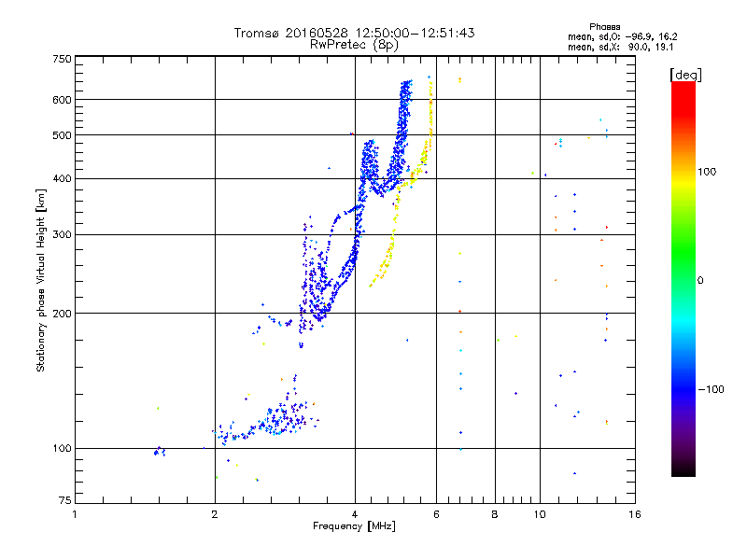Screen dimensions: 747x560
Task: Select the subtitle "RwPretec (8p)"
Action: tap(354, 45)
